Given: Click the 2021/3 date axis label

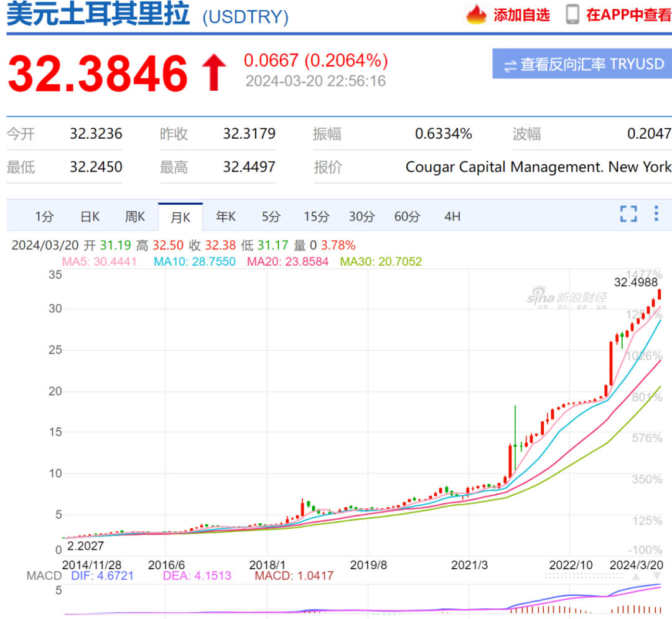Looking at the screenshot, I should tap(469, 565).
